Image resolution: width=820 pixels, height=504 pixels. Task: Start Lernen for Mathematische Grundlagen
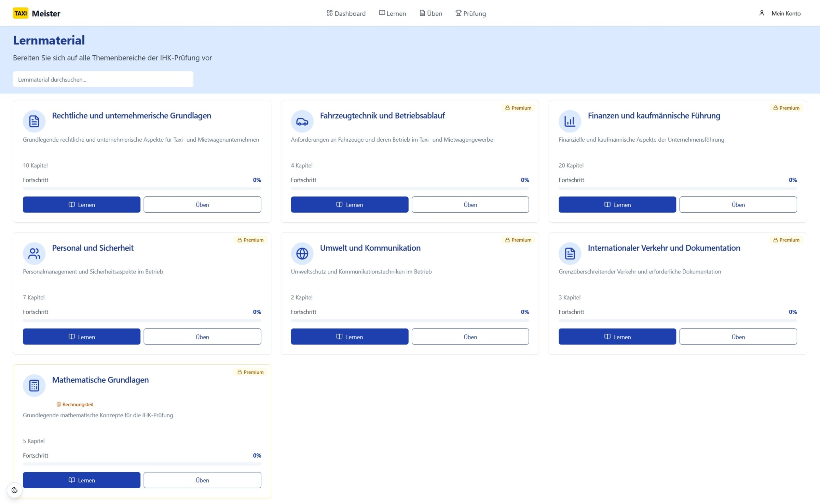[81, 480]
